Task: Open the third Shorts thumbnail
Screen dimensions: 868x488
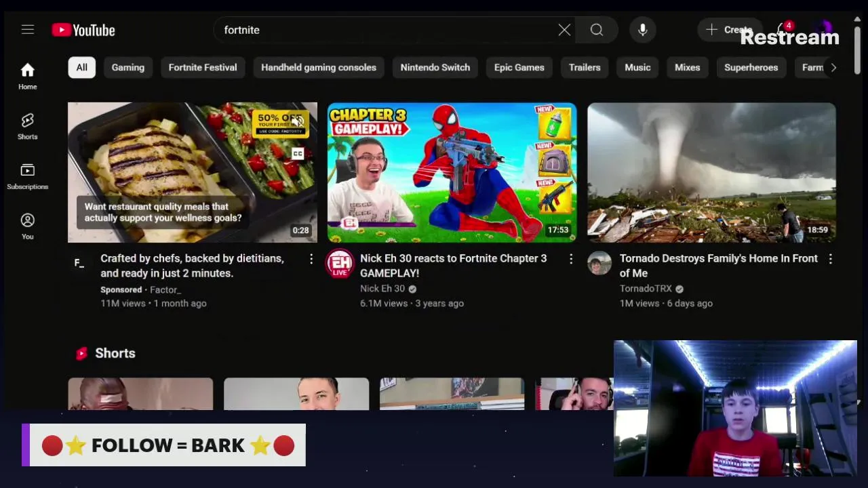Action: [452, 394]
